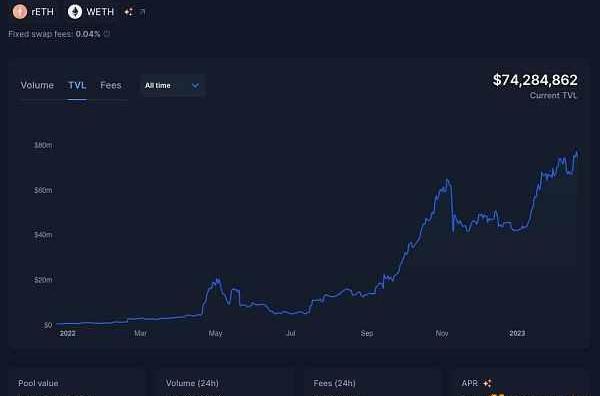Open the external link arrow icon
Viewport: 600px width, 396px height.
[142, 12]
